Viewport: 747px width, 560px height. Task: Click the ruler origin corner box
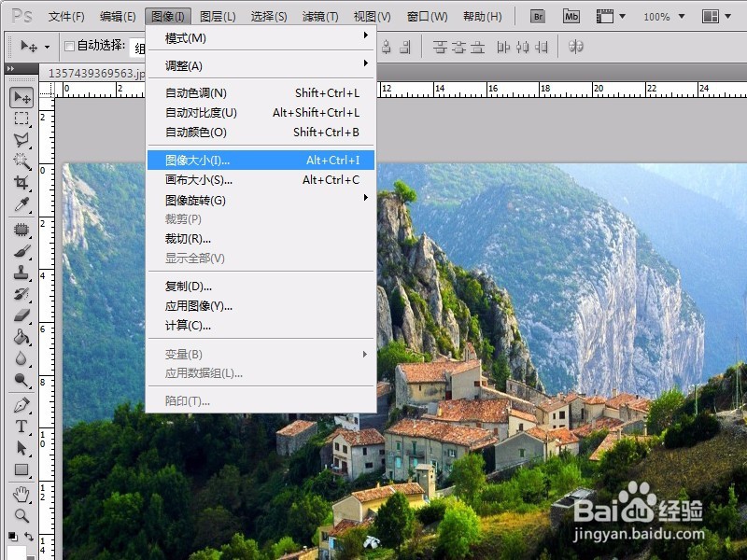coord(46,90)
